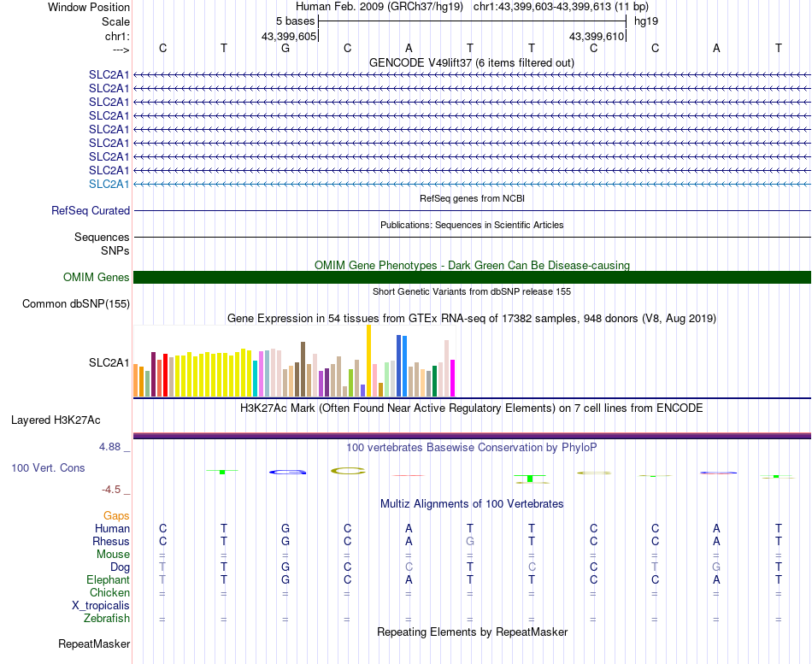
Task: Click the Rhesus species label
Action: [x=111, y=541]
